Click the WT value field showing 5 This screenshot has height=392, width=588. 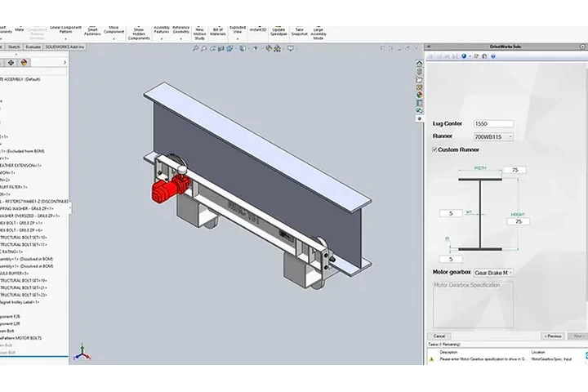451,213
